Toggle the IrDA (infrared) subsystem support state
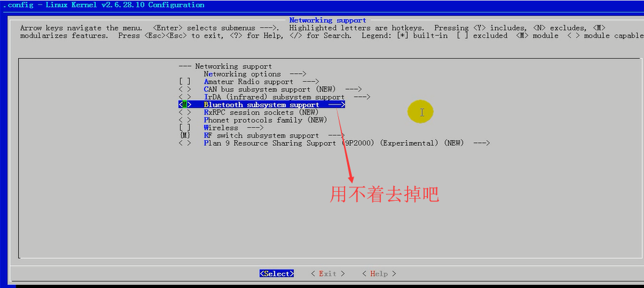The image size is (644, 288). click(185, 97)
